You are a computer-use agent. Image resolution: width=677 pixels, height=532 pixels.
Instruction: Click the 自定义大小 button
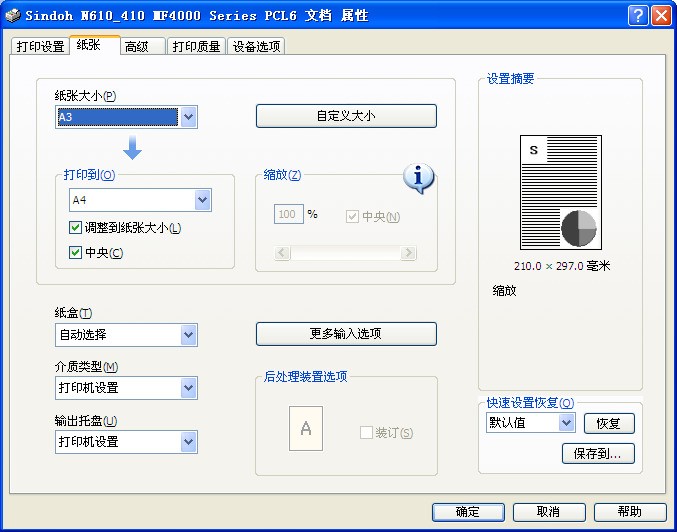tap(346, 116)
